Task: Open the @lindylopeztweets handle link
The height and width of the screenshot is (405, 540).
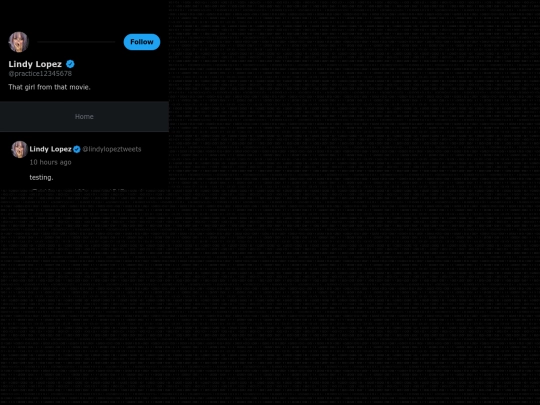Action: 112,149
